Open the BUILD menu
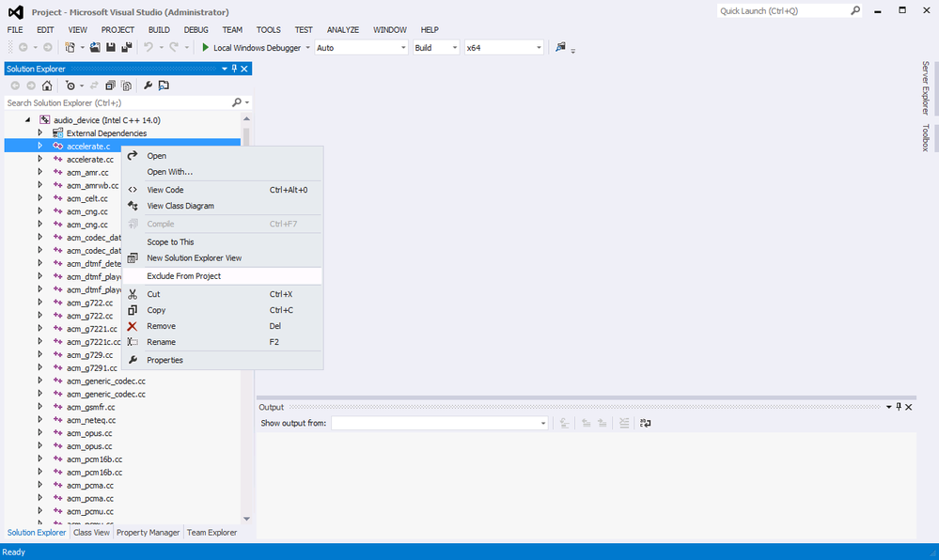This screenshot has height=560, width=939. click(159, 29)
